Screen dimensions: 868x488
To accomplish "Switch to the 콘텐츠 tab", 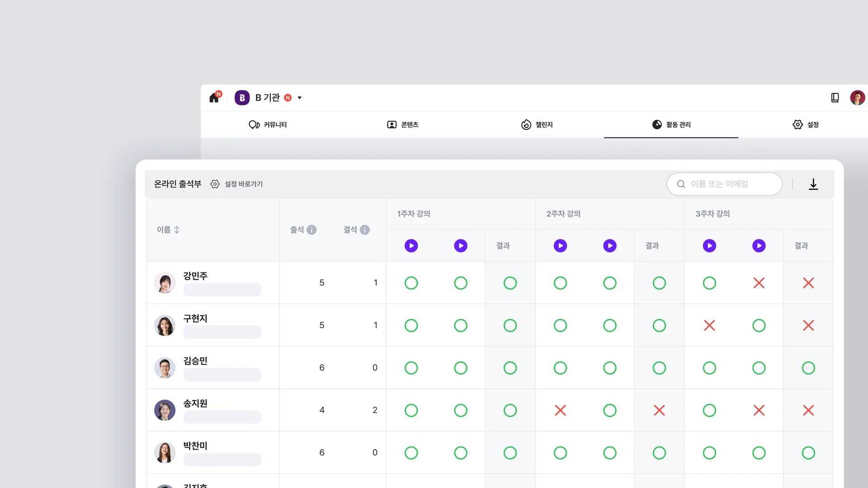I will click(402, 124).
